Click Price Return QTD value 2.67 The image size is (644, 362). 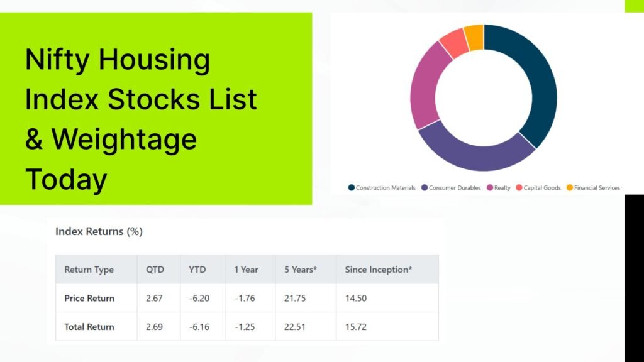[x=154, y=299]
